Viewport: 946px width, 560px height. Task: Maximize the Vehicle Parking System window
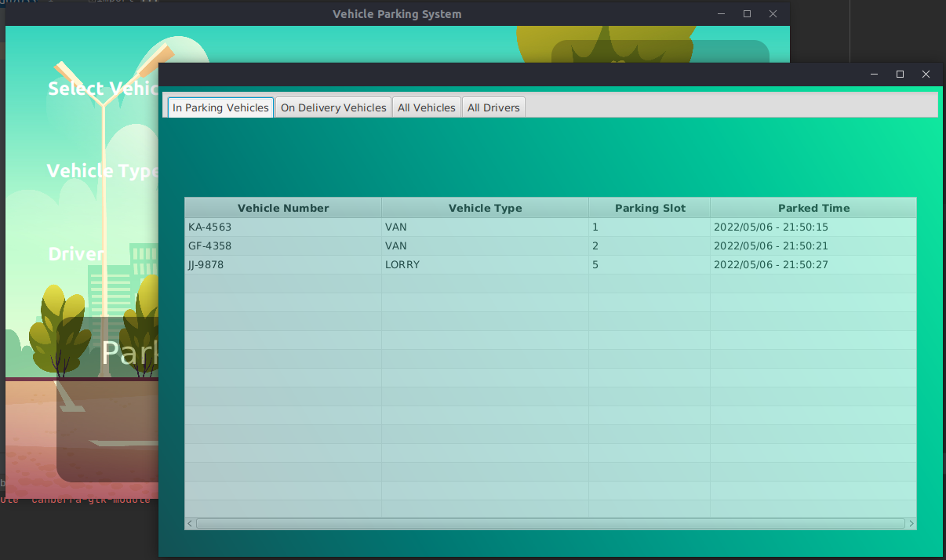(x=747, y=13)
